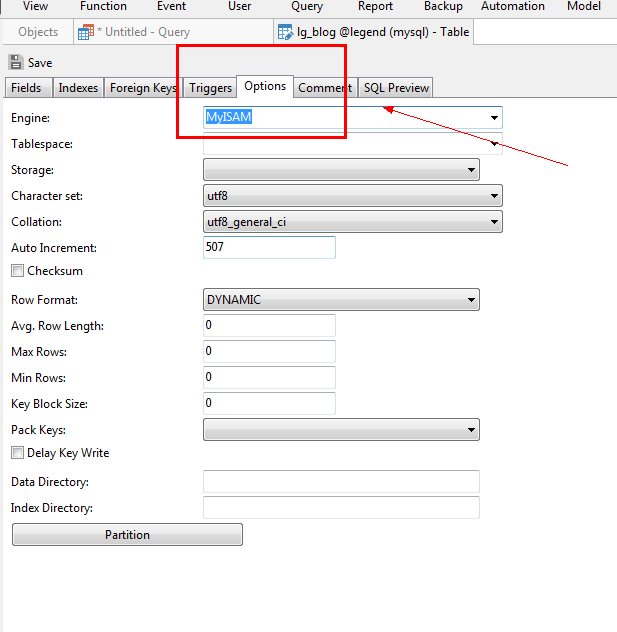Switch to the Fields tab
This screenshot has width=617, height=632.
pos(26,88)
